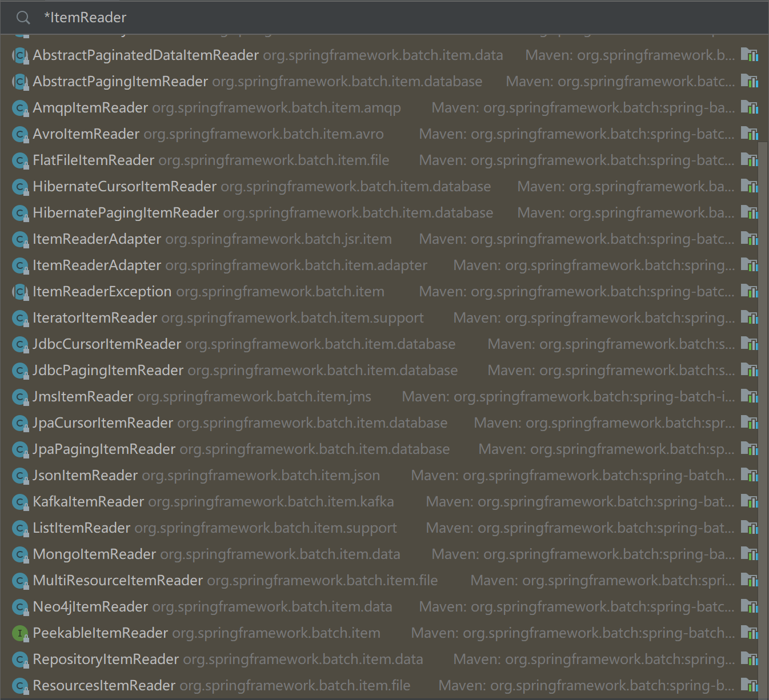
Task: Select AvroItemReader search result
Action: [x=86, y=134]
